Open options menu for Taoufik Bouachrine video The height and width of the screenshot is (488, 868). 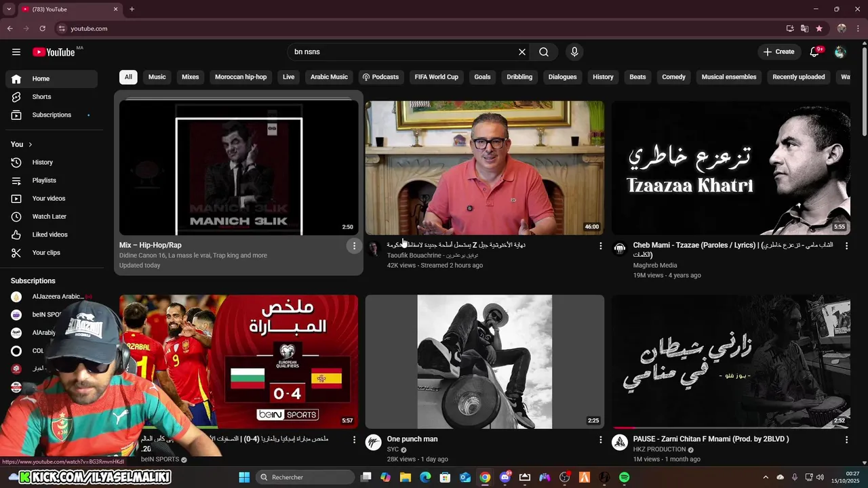[600, 246]
